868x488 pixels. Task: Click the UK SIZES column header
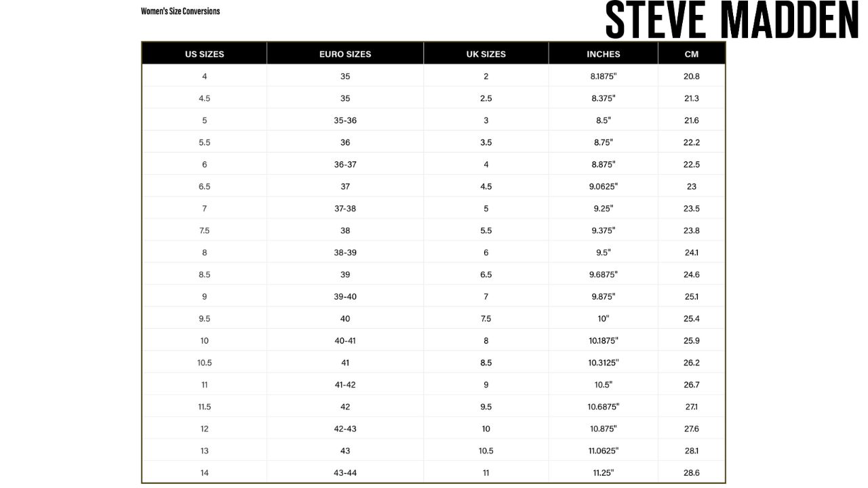coord(486,54)
